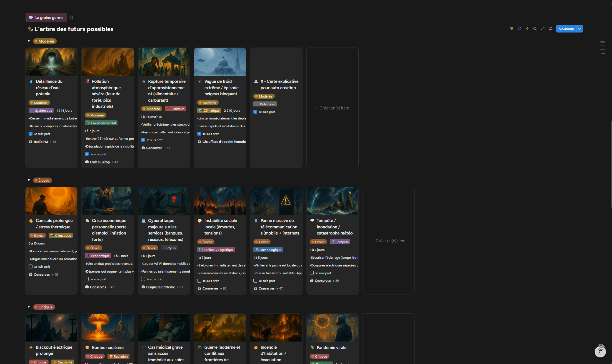The image size is (612, 364).
Task: Open the database in full page with the expand icon
Action: click(543, 29)
